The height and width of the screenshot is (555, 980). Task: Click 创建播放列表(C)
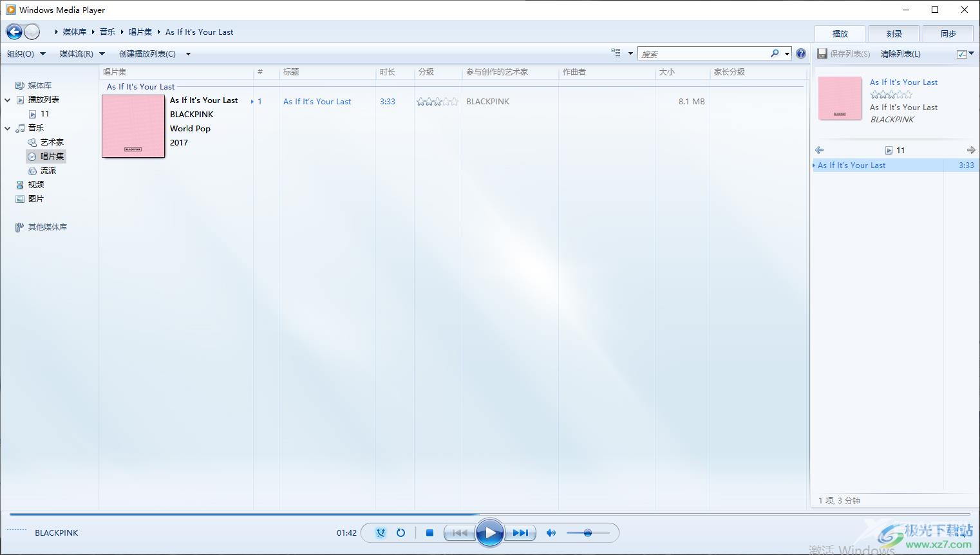[x=147, y=54]
